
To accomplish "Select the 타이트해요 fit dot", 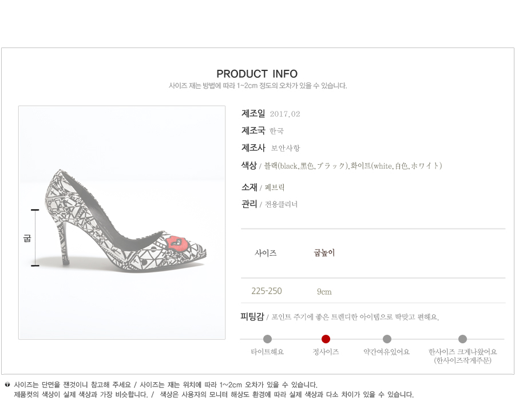I will (267, 339).
